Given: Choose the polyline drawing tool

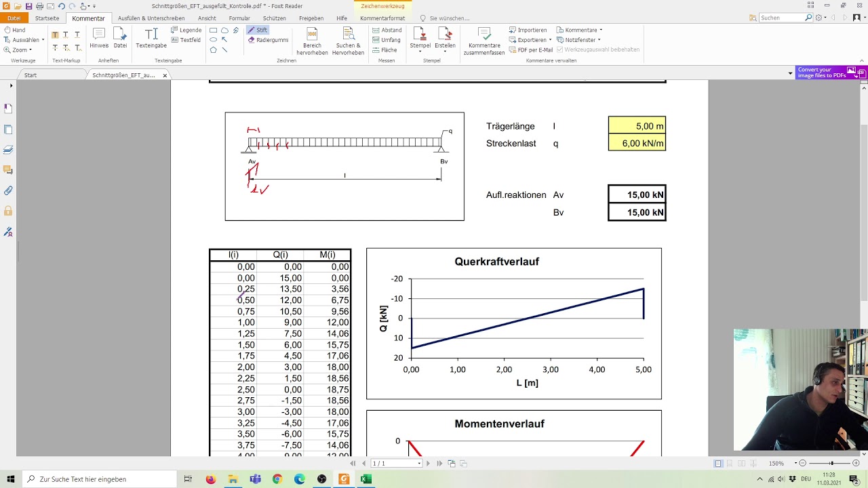Looking at the screenshot, I should point(236,30).
